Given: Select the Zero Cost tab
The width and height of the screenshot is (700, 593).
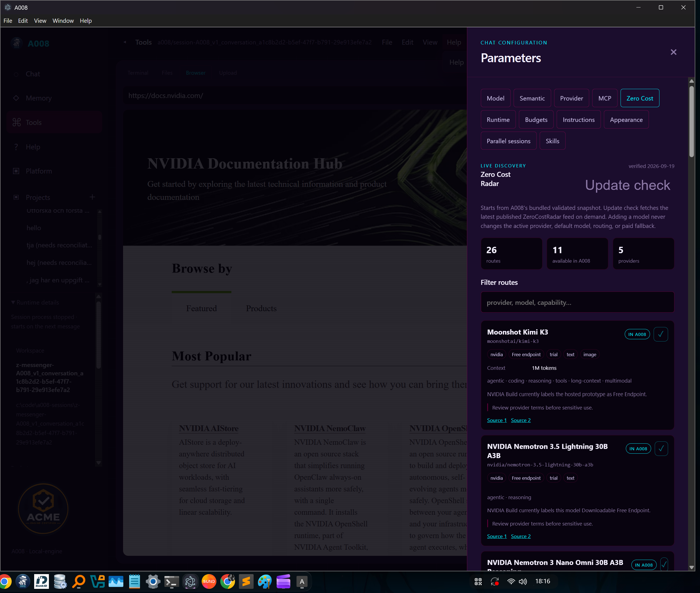Looking at the screenshot, I should (640, 98).
